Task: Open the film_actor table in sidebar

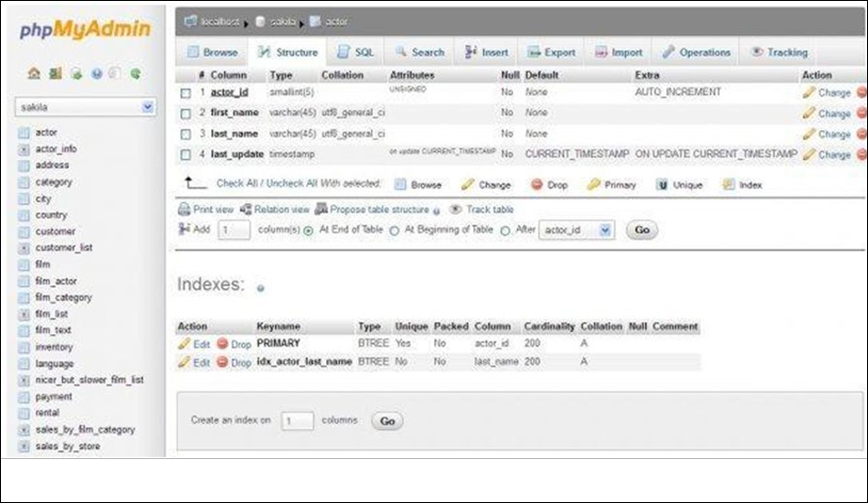Action: [56, 281]
